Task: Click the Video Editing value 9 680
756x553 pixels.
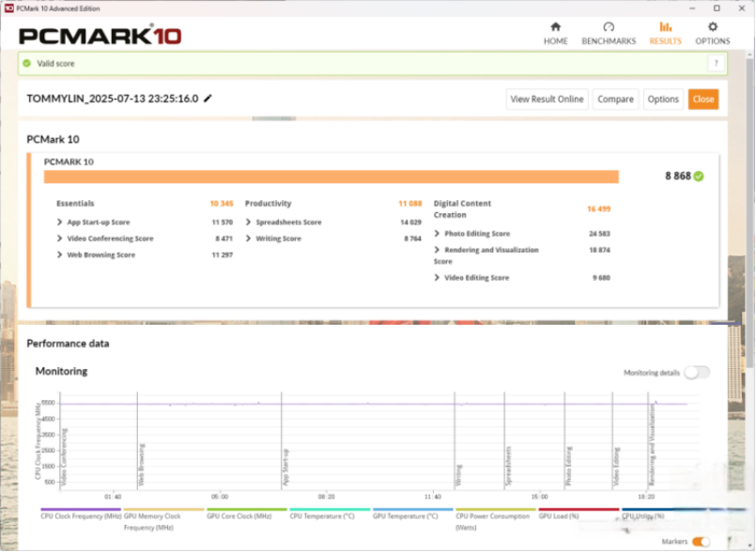Action: coord(601,277)
